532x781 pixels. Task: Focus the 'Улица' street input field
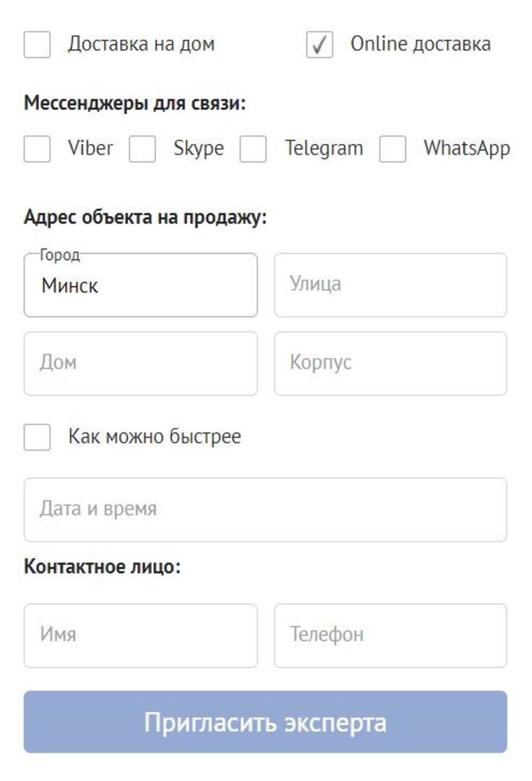pos(390,285)
